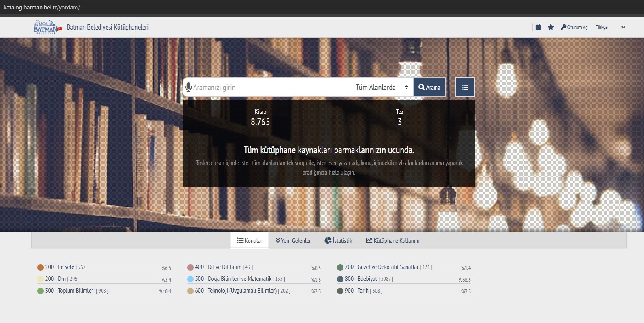Image resolution: width=644 pixels, height=323 pixels.
Task: Open the Kütüphane Kullanımı tab
Action: tap(393, 240)
